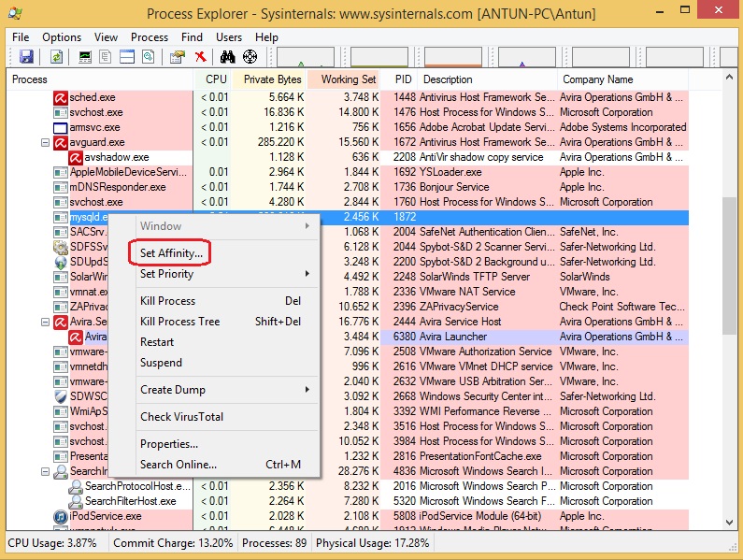Choose Kill Process from context menu

[227, 301]
